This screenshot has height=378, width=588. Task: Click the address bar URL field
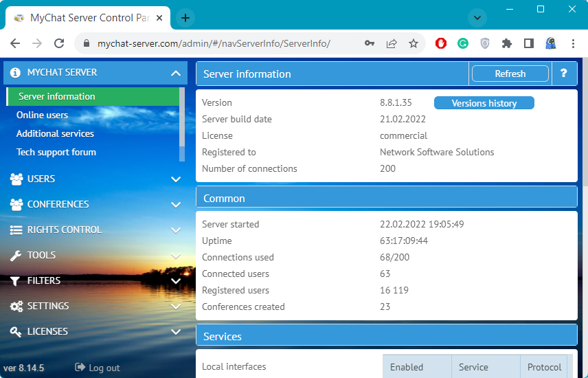[x=214, y=43]
